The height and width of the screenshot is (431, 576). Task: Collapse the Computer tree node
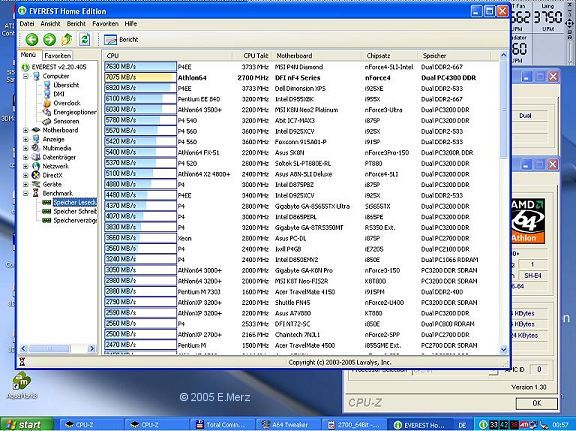click(x=26, y=76)
